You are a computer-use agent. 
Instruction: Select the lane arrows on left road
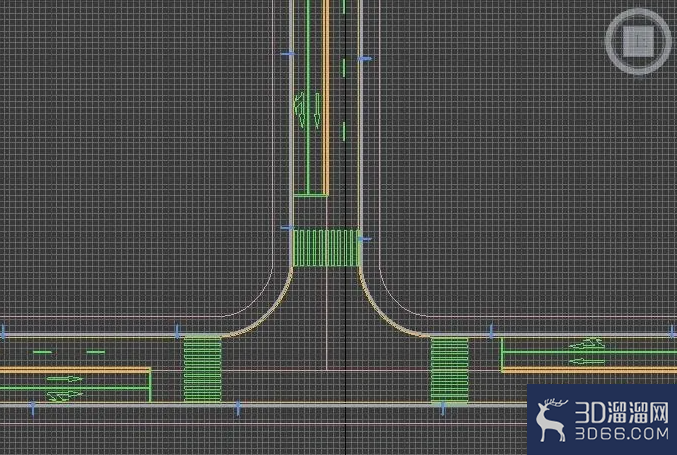pyautogui.click(x=64, y=388)
